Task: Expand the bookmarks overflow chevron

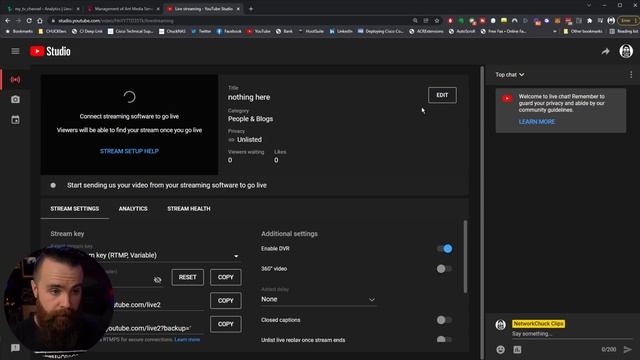Action: (x=554, y=31)
